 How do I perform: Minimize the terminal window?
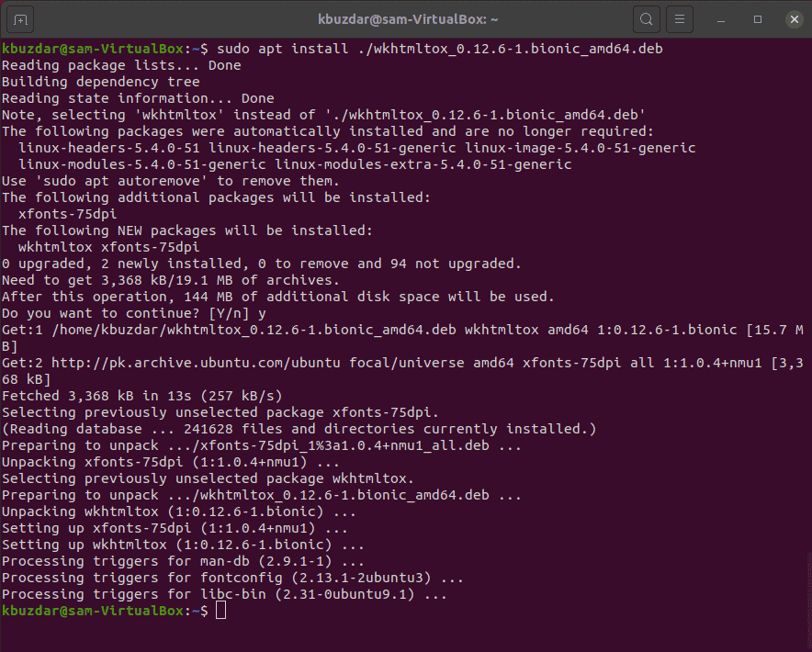pyautogui.click(x=721, y=19)
